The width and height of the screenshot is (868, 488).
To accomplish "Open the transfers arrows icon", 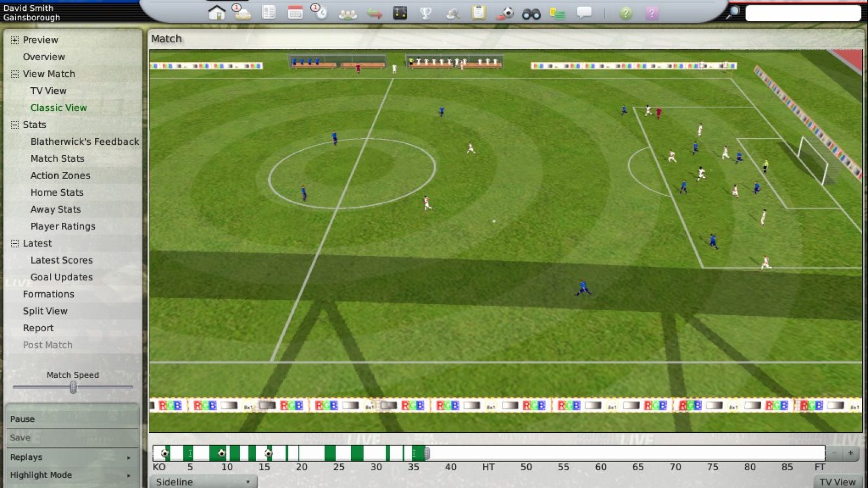I will click(374, 13).
